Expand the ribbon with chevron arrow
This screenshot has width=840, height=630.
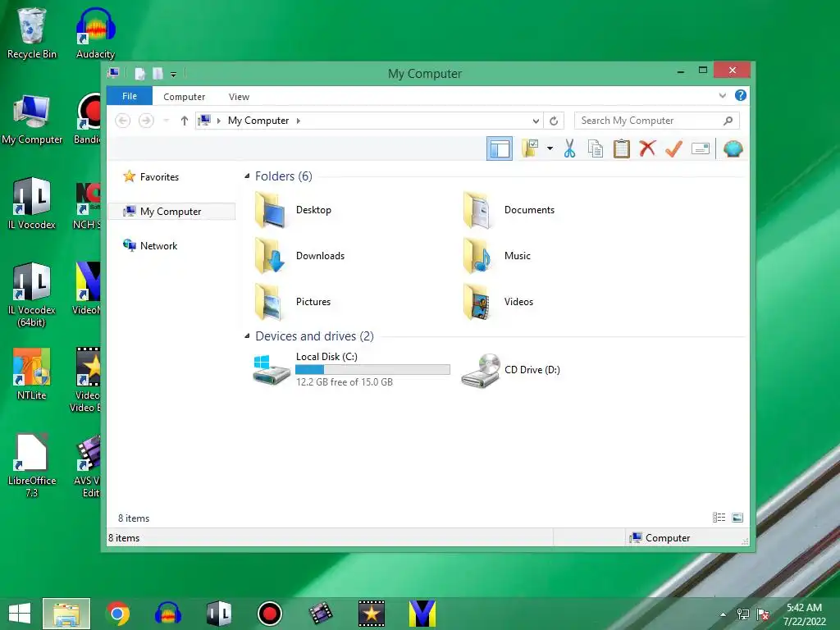tap(722, 95)
